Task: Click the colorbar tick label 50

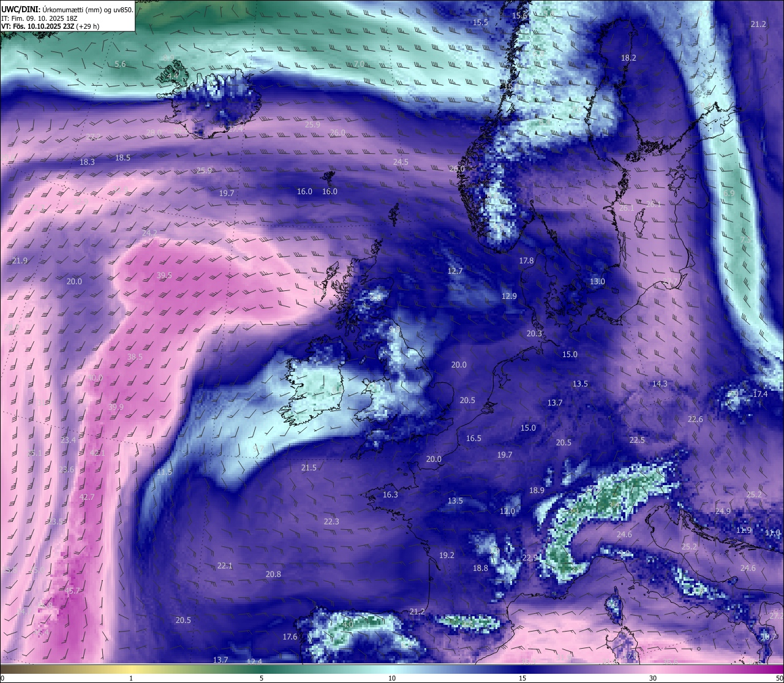Action: click(x=779, y=678)
